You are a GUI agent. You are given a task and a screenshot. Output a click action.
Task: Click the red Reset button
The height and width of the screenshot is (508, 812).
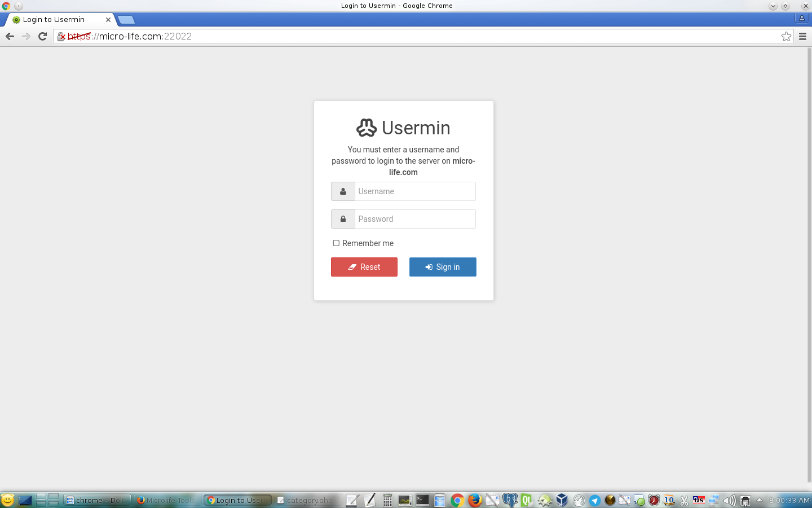(x=364, y=267)
